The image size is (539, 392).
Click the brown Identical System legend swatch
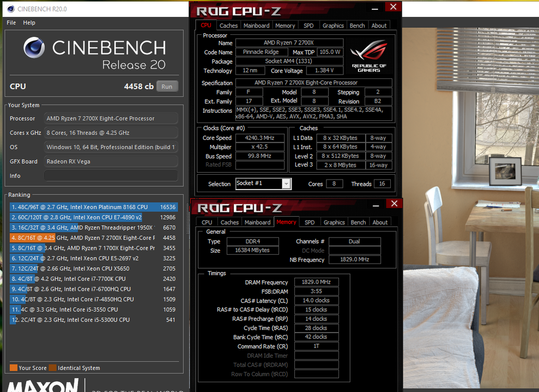[53, 367]
